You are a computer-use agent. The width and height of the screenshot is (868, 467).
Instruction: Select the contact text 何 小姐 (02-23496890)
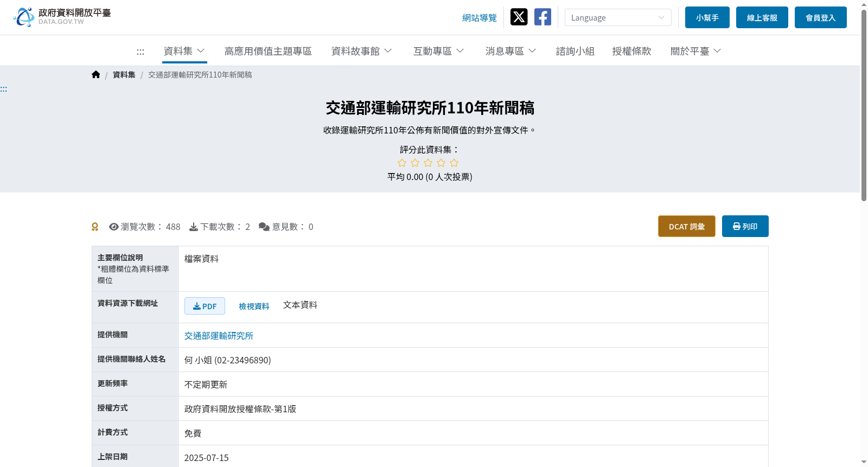point(227,360)
